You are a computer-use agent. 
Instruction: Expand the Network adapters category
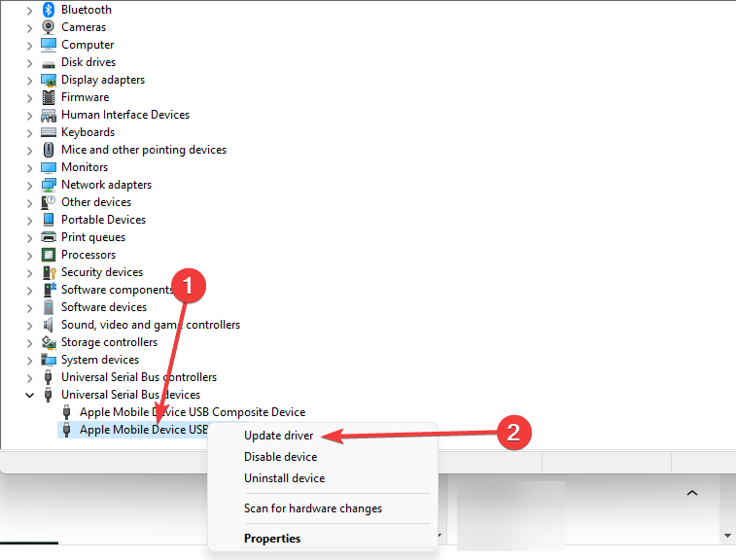(29, 186)
